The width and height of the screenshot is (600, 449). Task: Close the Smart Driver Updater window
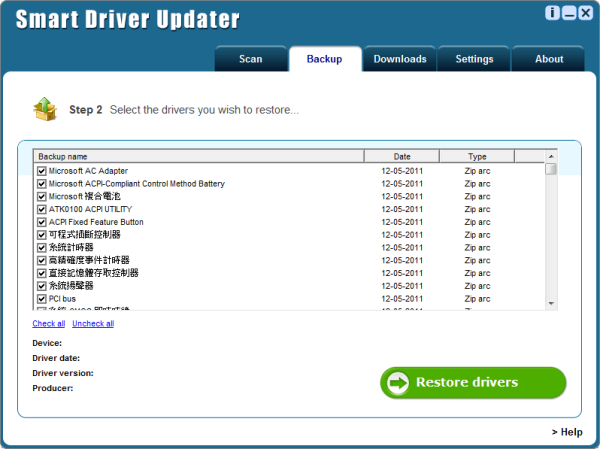[585, 13]
